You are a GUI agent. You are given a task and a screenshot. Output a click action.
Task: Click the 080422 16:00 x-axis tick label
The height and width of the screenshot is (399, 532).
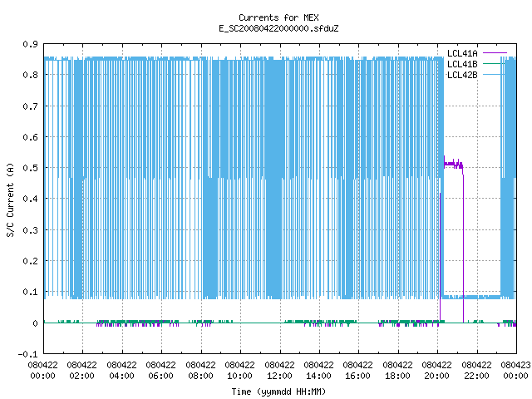[x=357, y=371]
